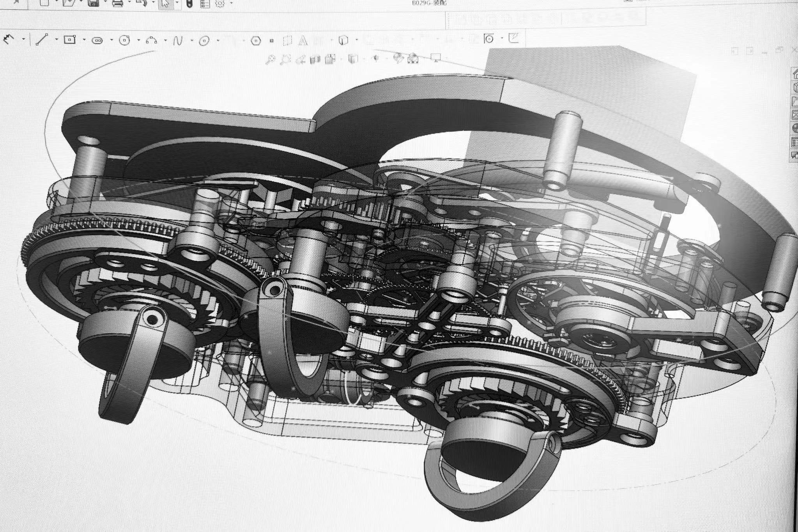Open the Options gear icon

220,4
